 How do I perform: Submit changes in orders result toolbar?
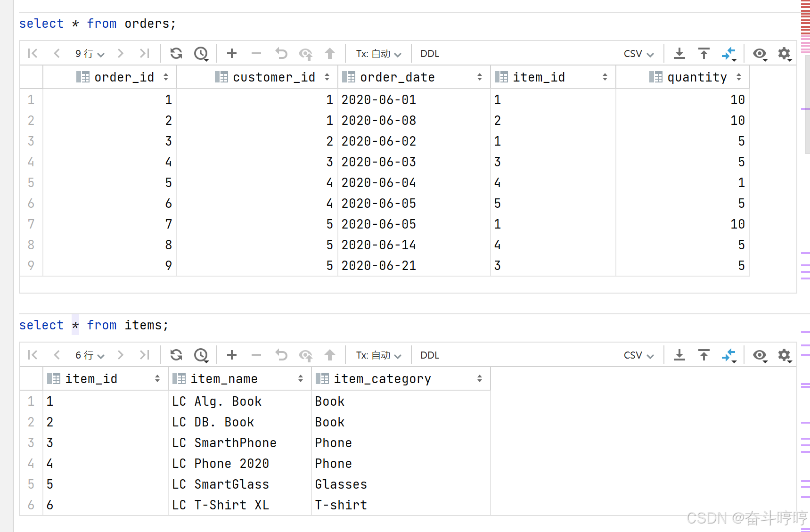330,53
